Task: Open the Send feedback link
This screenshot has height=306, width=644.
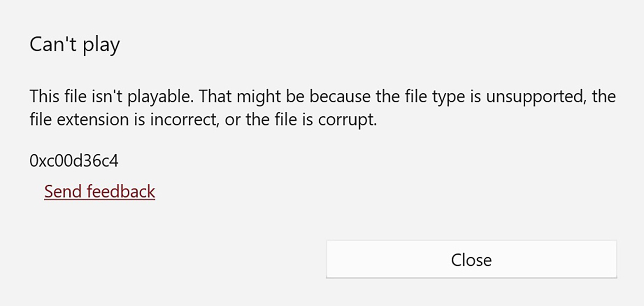Action: [99, 192]
